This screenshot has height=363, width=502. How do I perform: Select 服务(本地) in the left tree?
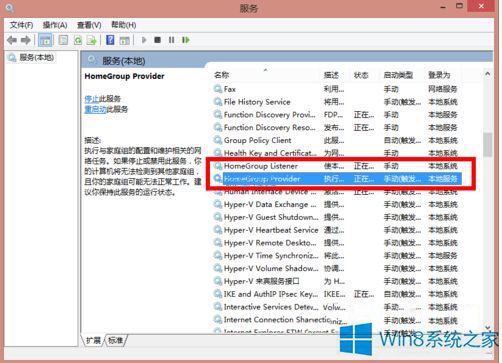[36, 57]
